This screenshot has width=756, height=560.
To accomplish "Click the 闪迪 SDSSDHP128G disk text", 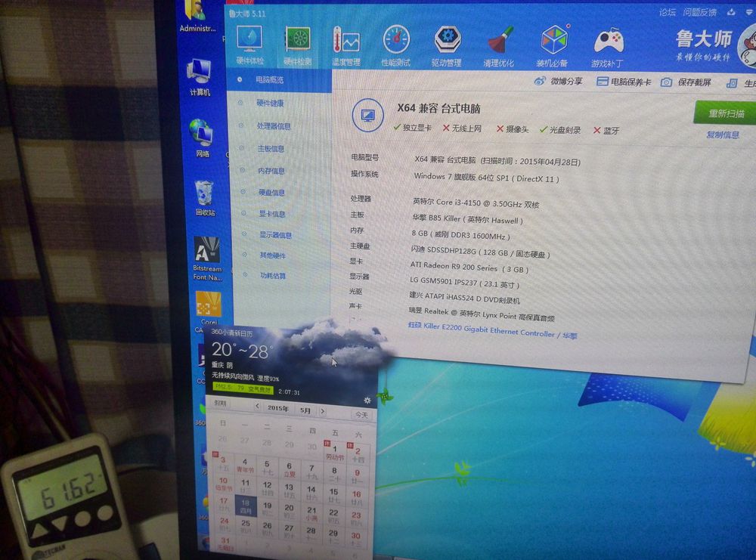I will pyautogui.click(x=480, y=251).
